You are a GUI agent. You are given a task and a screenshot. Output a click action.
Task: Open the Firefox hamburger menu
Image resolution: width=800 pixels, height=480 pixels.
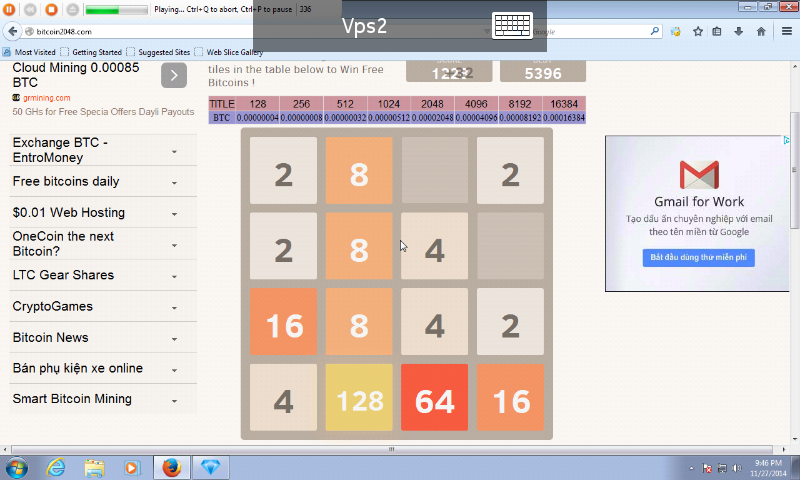(x=787, y=31)
